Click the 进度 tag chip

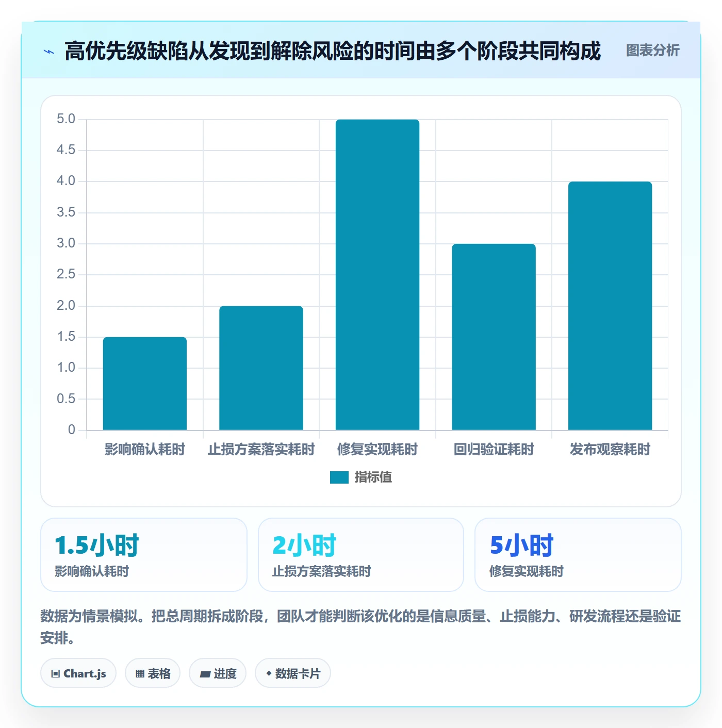(218, 673)
